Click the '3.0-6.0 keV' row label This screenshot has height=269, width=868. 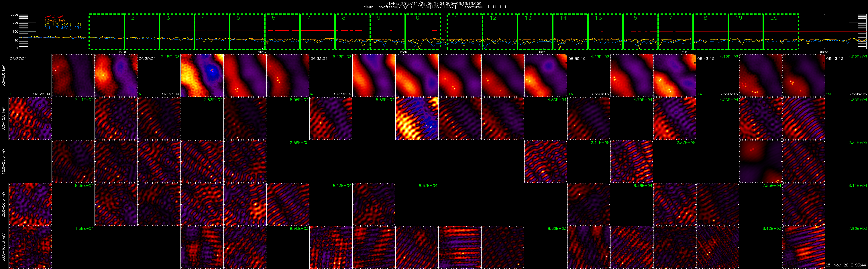click(3, 76)
